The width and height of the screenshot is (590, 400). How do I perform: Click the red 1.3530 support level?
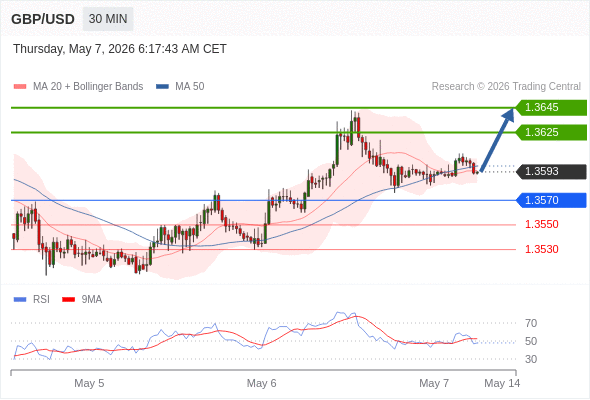click(541, 249)
